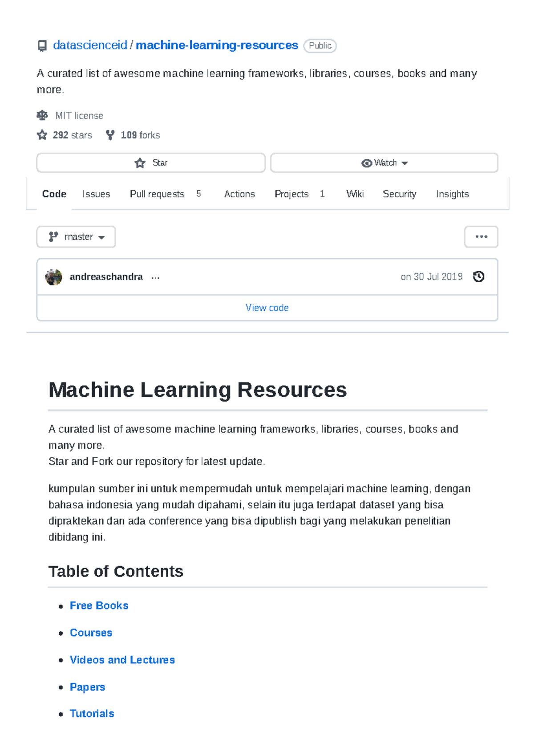The width and height of the screenshot is (534, 756).
Task: Click the commit date 'on 30 Jul 2019'
Action: click(x=432, y=277)
